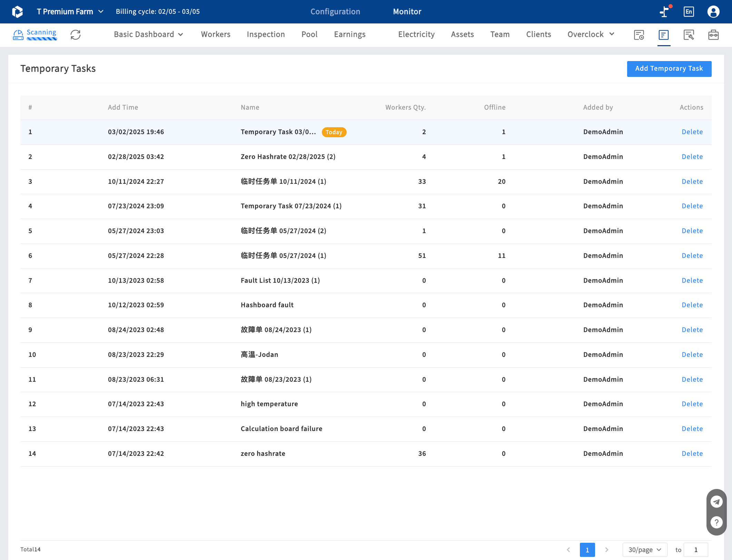Viewport: 732px width, 560px height.
Task: Expand the Basic Dashboard menu
Action: pyautogui.click(x=148, y=34)
